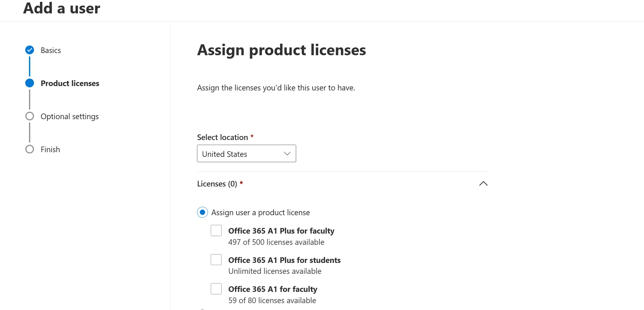
Task: Click 'Assign the licenses you'd like' description text
Action: (x=276, y=88)
